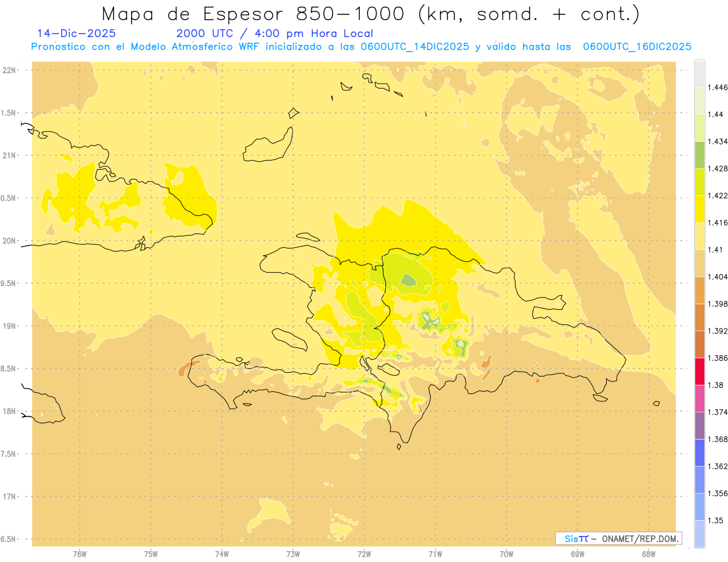728x562 pixels.
Task: Pick the gray swatch above 1.446
Action: 699,73
